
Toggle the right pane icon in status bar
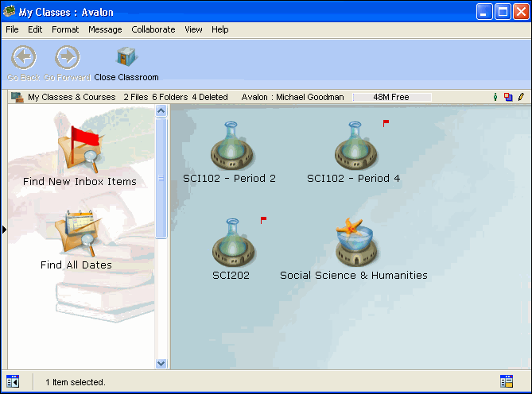click(x=507, y=381)
